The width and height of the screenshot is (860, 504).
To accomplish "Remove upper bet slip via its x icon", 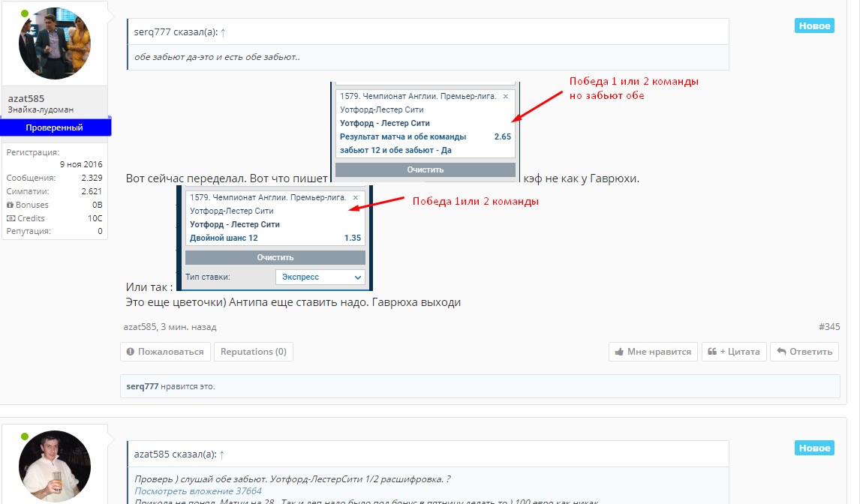I will coord(504,97).
